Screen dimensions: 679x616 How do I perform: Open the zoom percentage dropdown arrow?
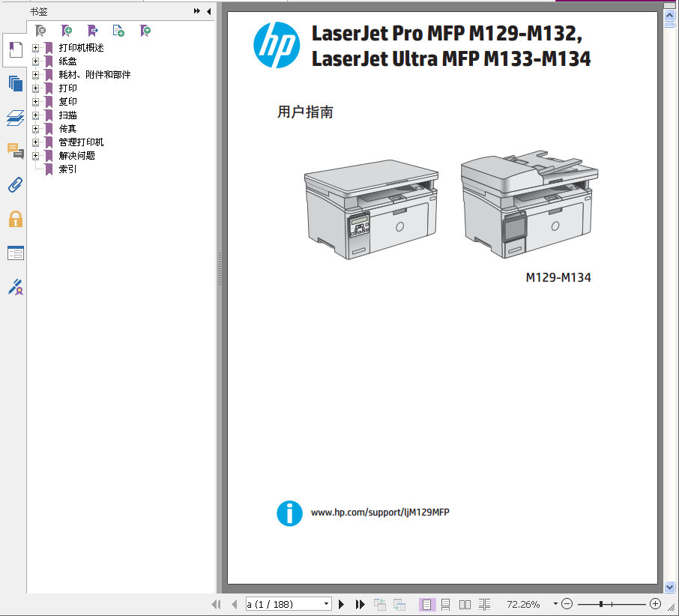click(x=555, y=603)
